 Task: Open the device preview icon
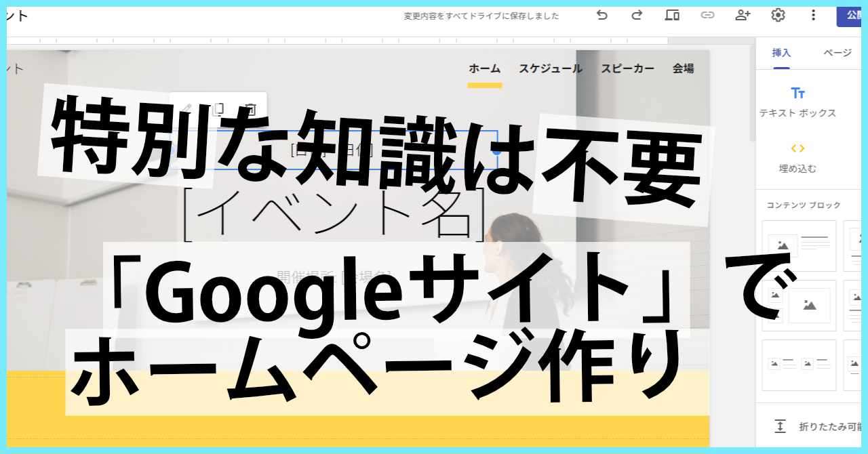[x=672, y=15]
